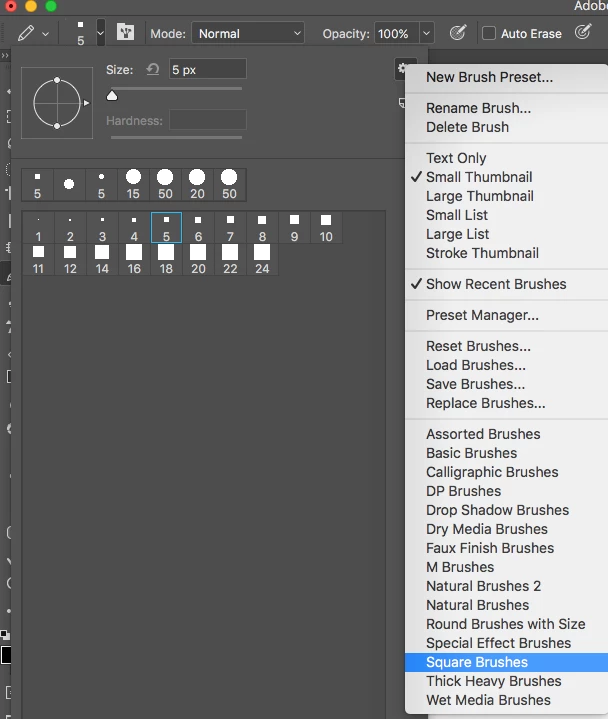
Task: Select the unlabeled recent round brush
Action: 69,185
